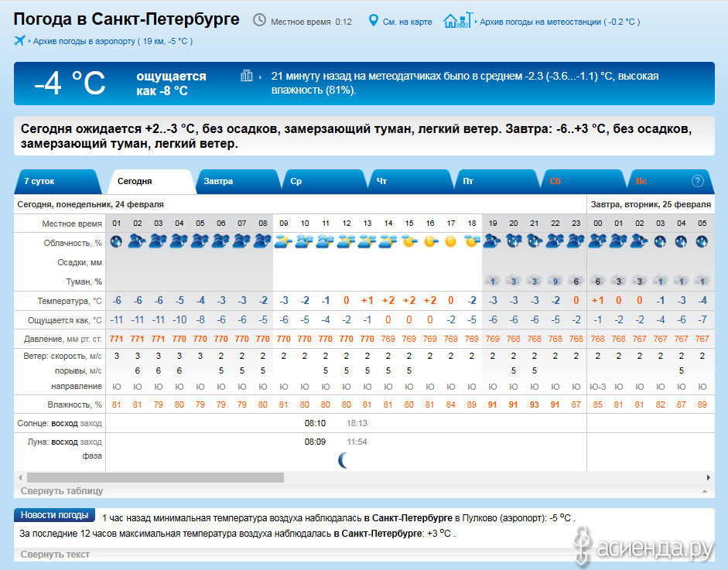Click the cloud icon at hour 20

tap(514, 241)
